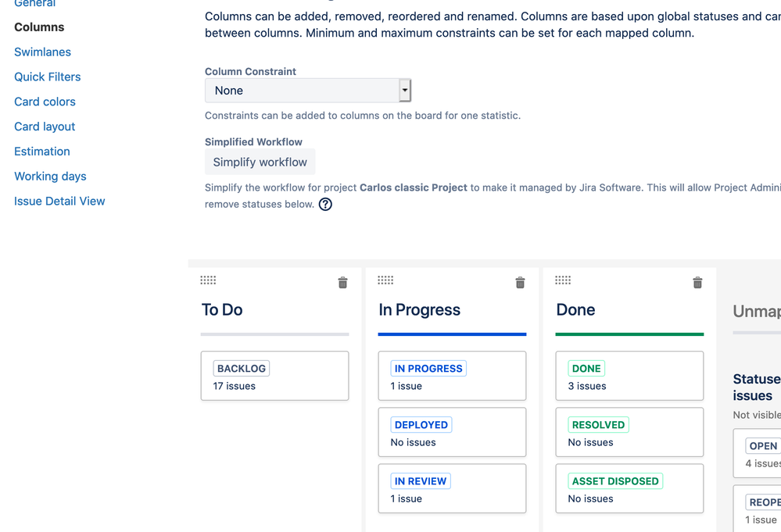Remove the Done column with trash icon
The height and width of the screenshot is (532, 781).
pyautogui.click(x=697, y=283)
